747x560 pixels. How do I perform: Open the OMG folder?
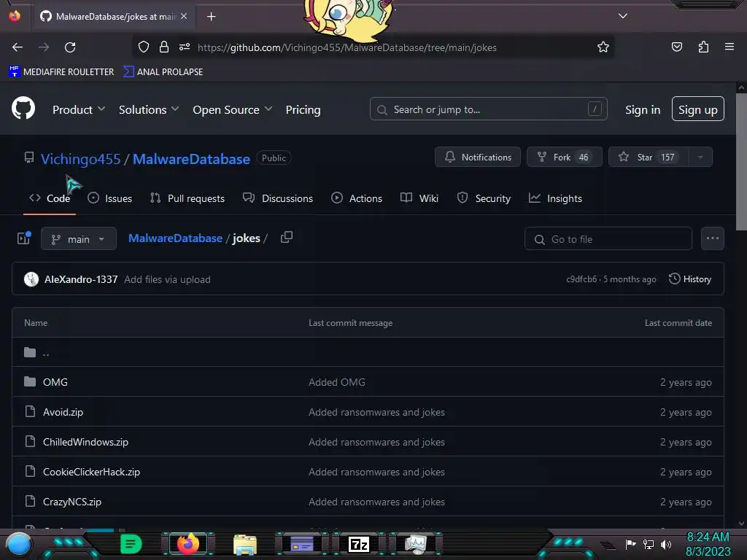coord(55,382)
